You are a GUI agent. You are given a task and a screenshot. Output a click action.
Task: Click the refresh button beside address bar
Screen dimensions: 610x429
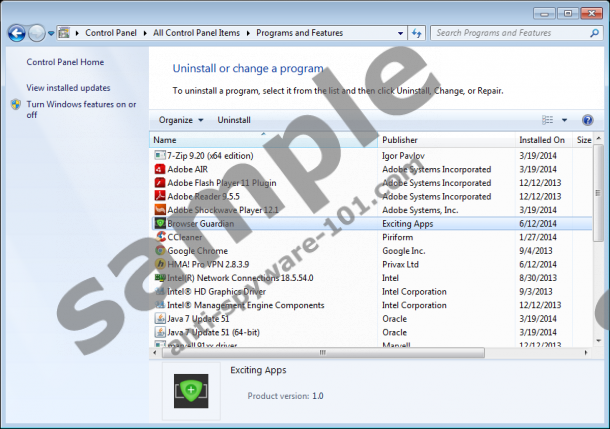[416, 33]
